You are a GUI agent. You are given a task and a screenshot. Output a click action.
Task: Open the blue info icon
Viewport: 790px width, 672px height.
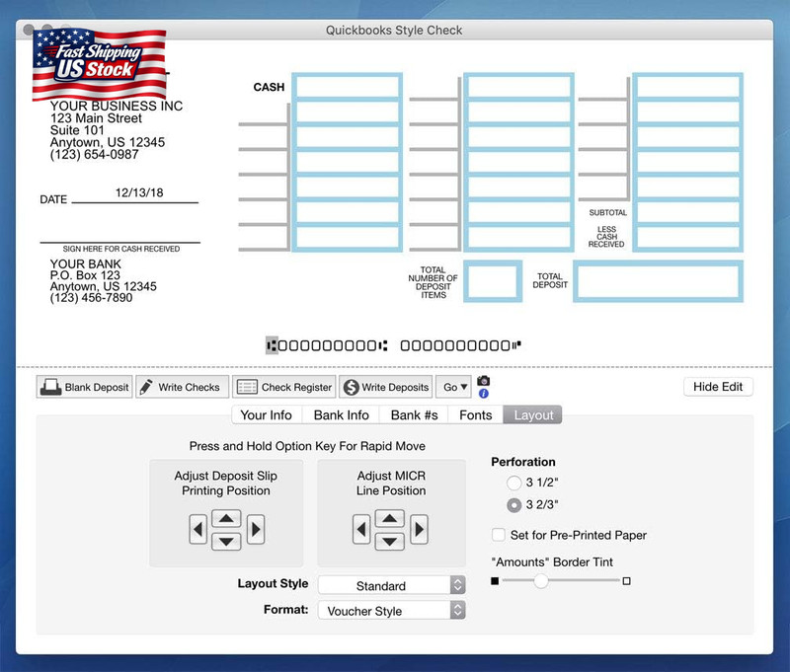[x=483, y=393]
